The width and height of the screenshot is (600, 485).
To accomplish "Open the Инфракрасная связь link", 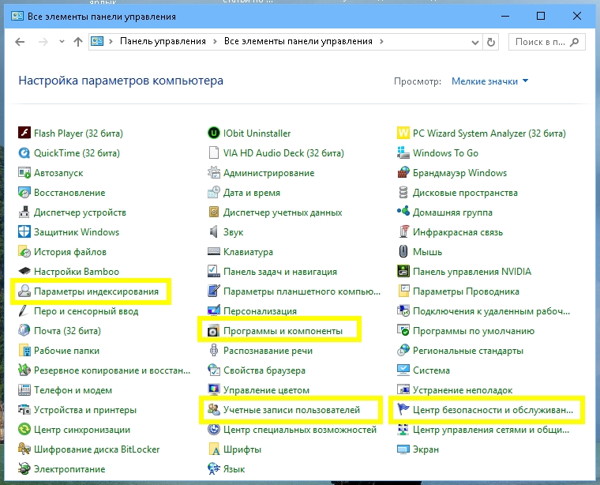I will [458, 232].
